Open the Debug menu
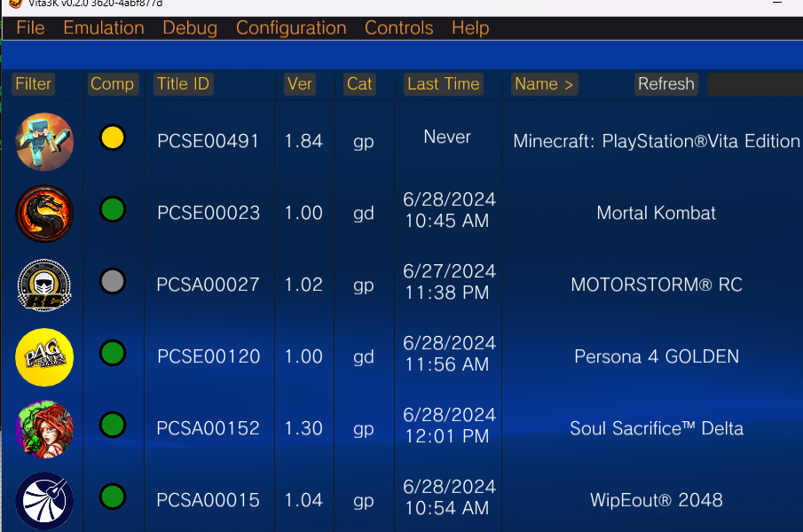The width and height of the screenshot is (803, 532). coord(190,28)
